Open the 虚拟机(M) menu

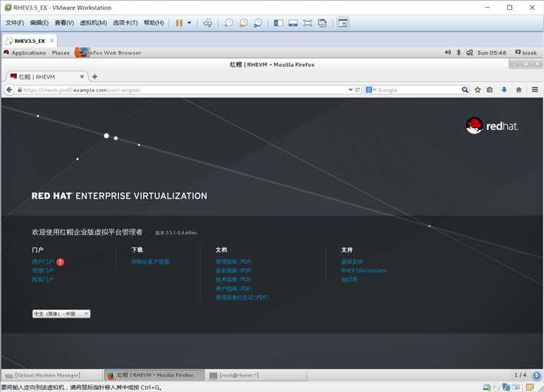pyautogui.click(x=93, y=23)
